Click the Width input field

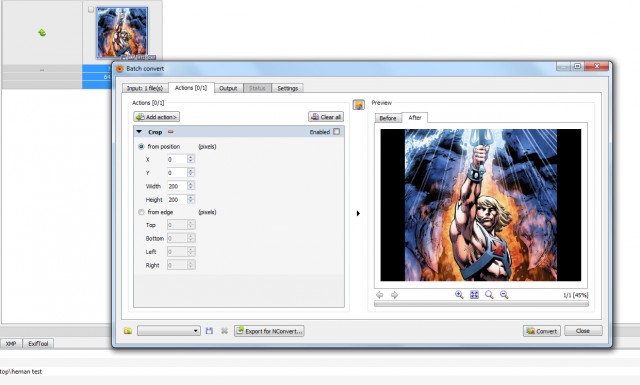[178, 186]
